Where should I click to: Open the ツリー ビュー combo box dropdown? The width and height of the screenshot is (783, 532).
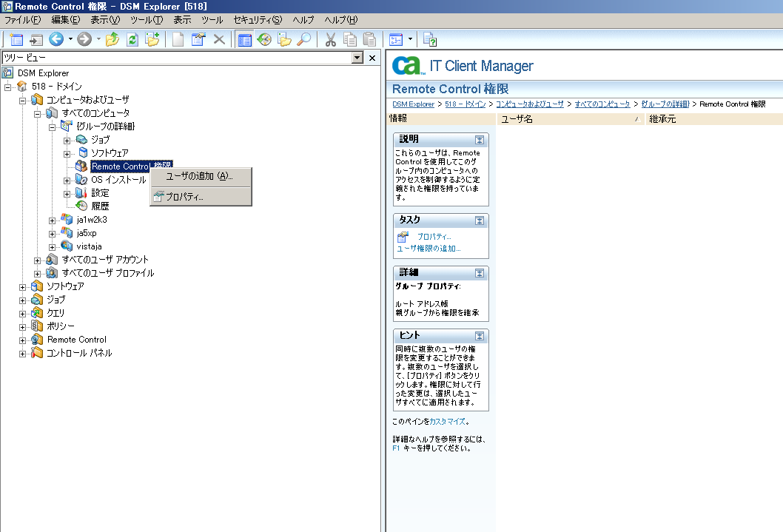tap(357, 58)
